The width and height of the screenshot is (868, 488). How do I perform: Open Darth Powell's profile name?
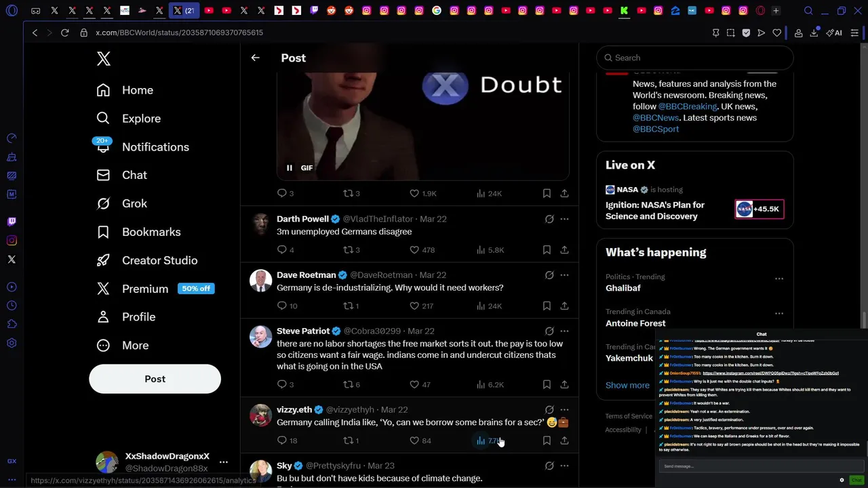coord(302,219)
